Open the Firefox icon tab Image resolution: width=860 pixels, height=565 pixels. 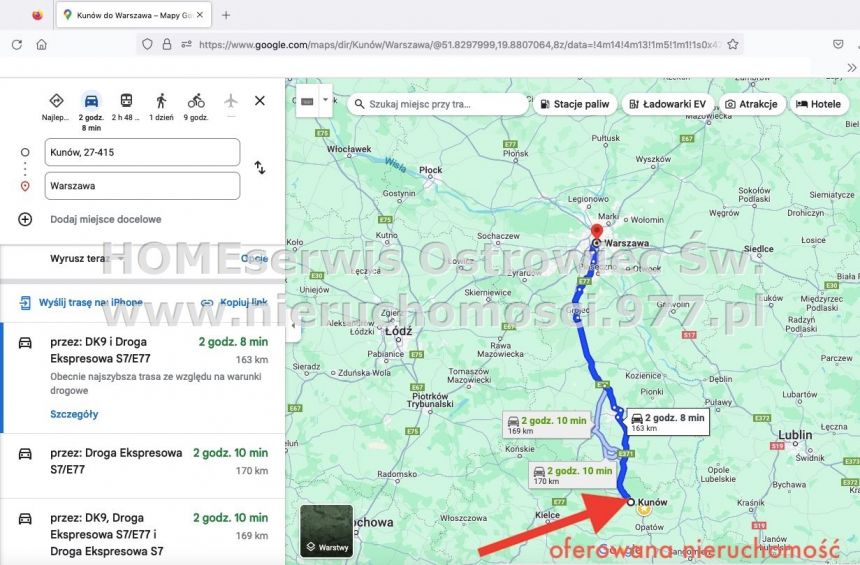(37, 15)
